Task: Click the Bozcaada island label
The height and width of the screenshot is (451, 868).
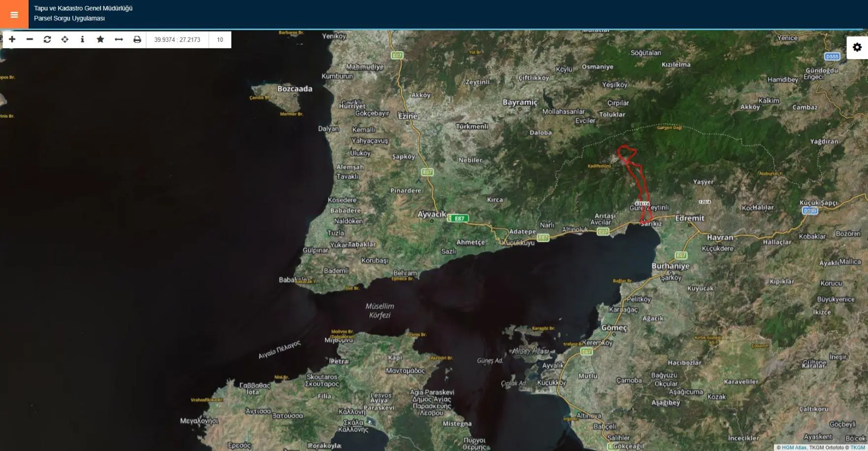Action: (294, 89)
